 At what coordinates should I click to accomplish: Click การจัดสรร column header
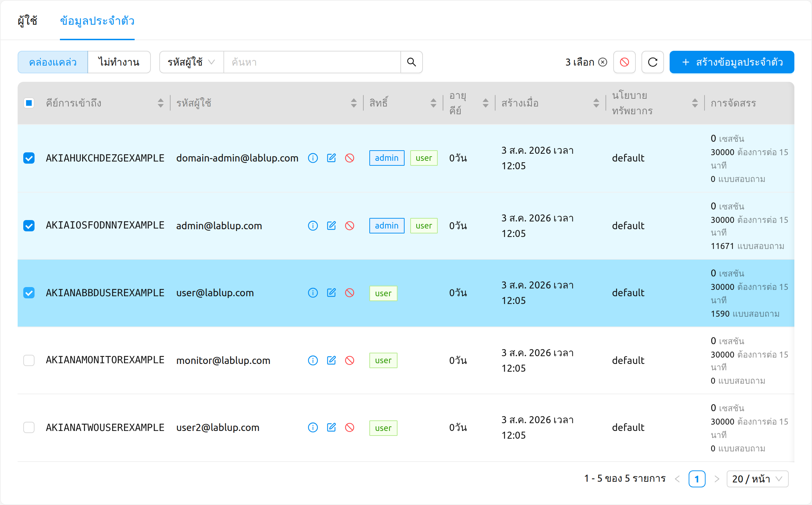(733, 103)
